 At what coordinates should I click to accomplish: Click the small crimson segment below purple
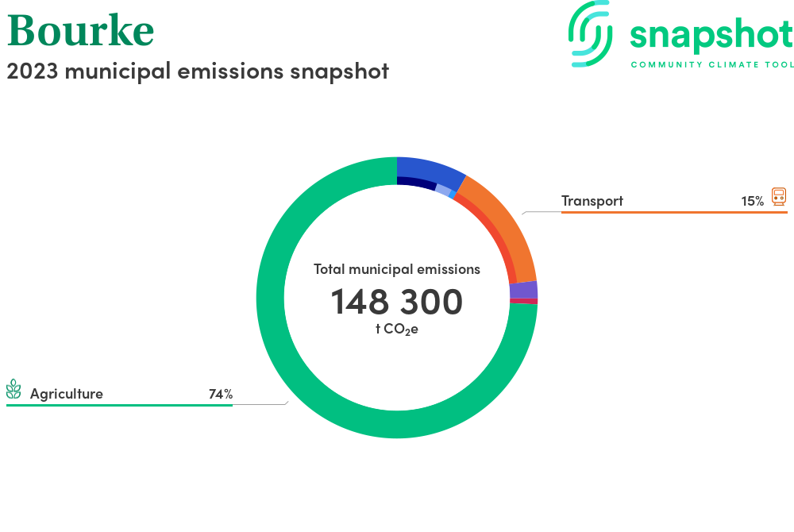pos(523,301)
